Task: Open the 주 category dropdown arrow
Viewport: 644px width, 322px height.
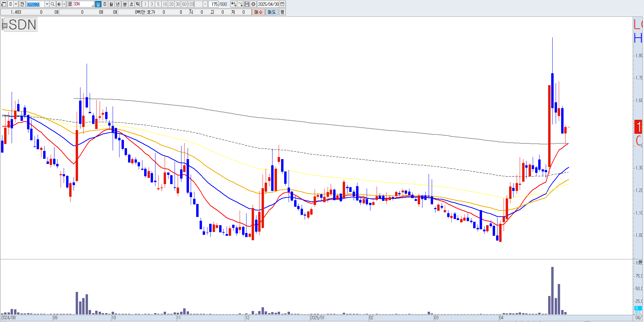Action: pyautogui.click(x=16, y=4)
